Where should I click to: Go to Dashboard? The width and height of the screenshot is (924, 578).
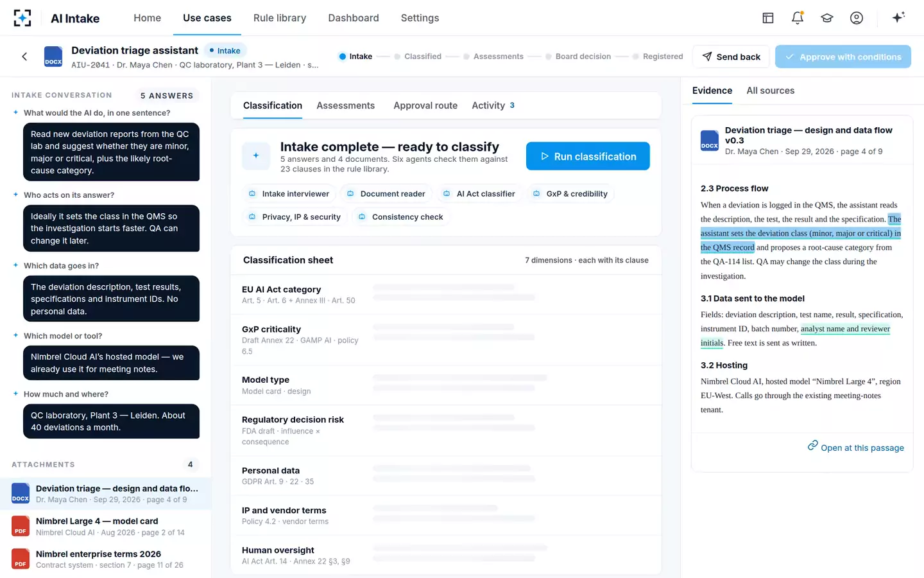click(354, 18)
